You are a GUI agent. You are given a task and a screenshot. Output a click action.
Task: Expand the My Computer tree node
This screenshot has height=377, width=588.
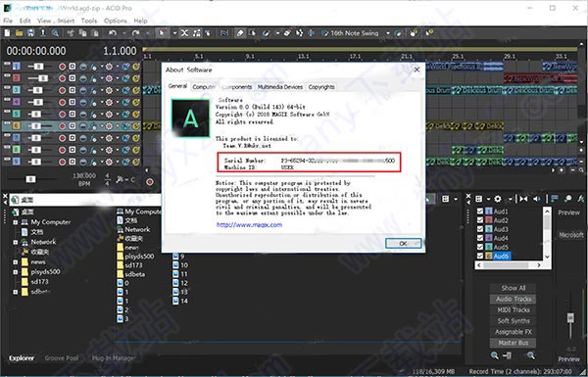(16, 222)
